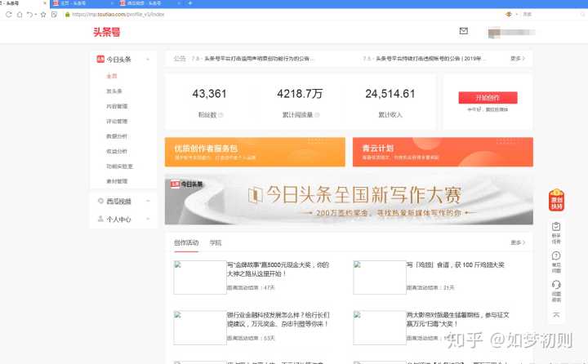Image resolution: width=588 pixels, height=364 pixels.
Task: Open the 问题反馈 headset icon
Action: tap(555, 288)
